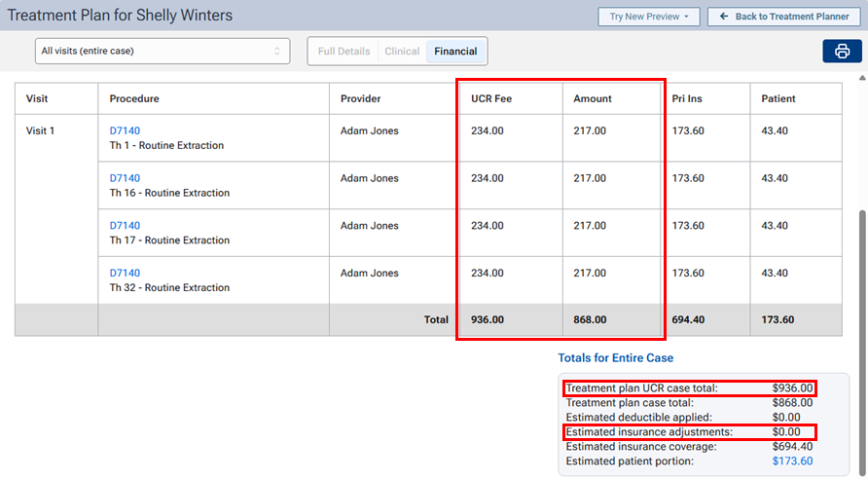868x480 pixels.
Task: Open the Try New Preview dropdown
Action: click(648, 17)
